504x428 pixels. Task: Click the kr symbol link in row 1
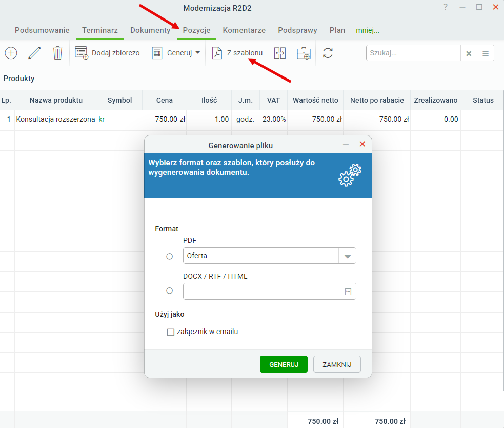[102, 120]
